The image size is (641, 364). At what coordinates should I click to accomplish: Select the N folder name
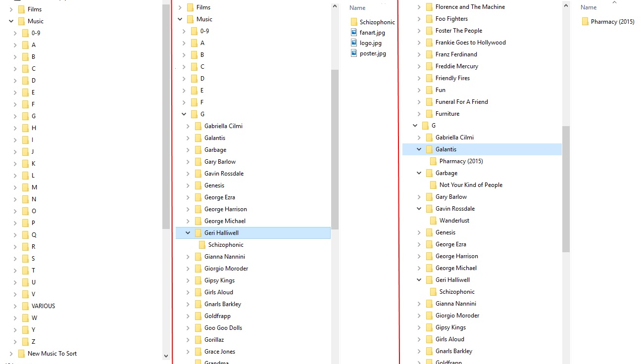pyautogui.click(x=34, y=199)
